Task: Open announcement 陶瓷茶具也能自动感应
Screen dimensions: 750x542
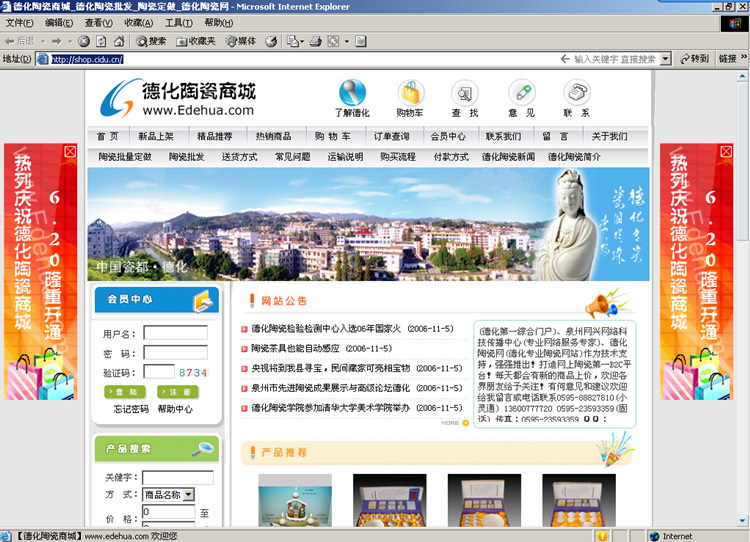Action: click(295, 348)
